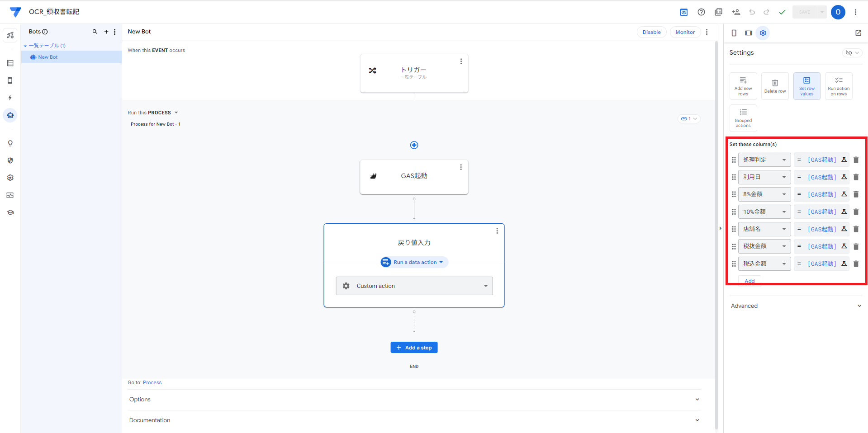This screenshot has height=433, width=868.
Task: Select the Add new rows action type
Action: [x=743, y=86]
